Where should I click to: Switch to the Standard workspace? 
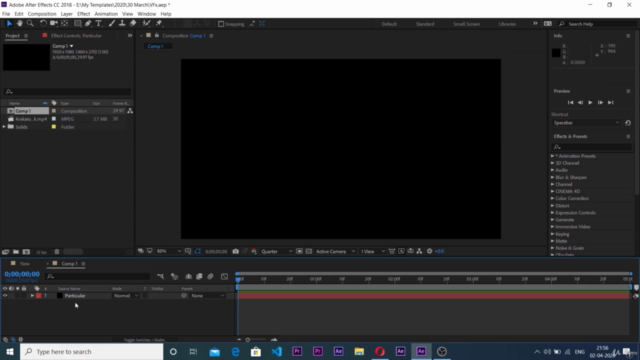coord(425,24)
